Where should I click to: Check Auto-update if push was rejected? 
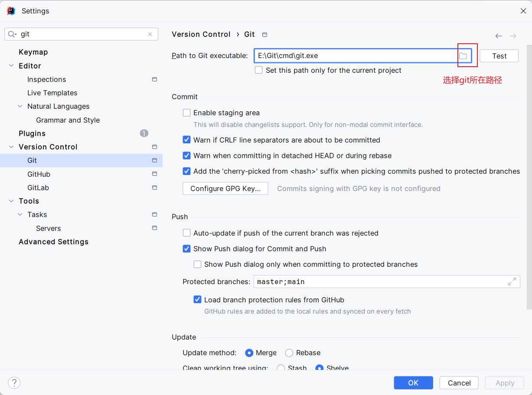pos(187,233)
